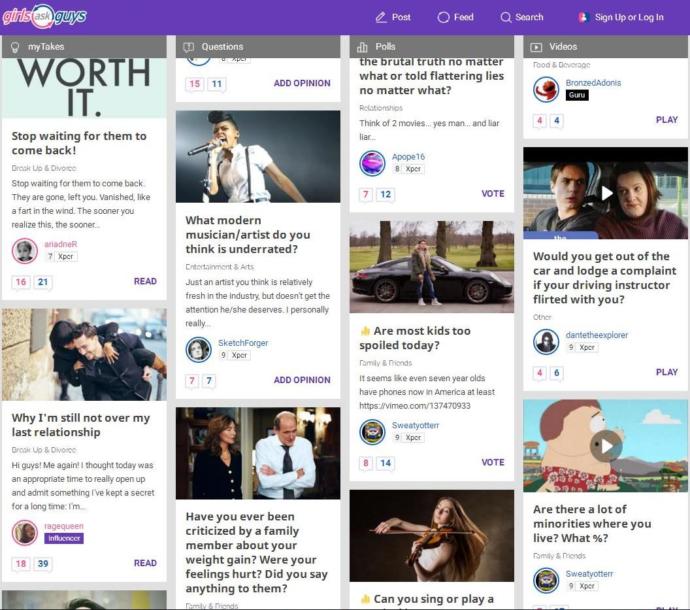This screenshot has width=690, height=610.
Task: Open the black sports car image
Action: [432, 267]
